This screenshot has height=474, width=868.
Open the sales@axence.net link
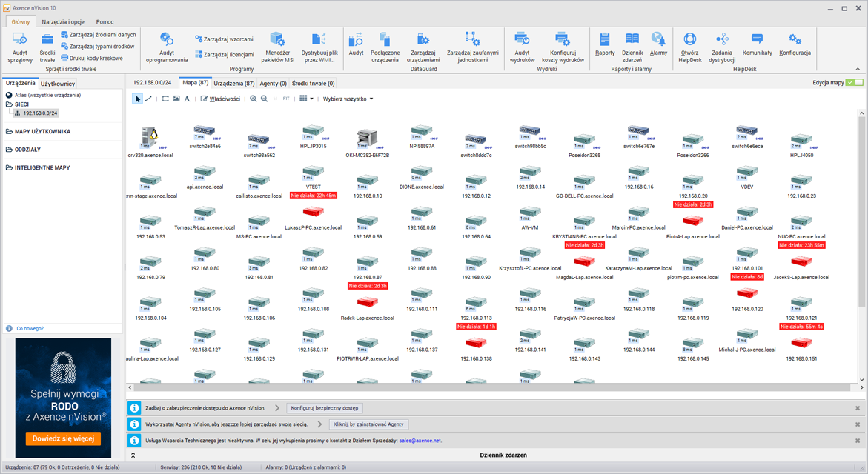click(x=420, y=441)
